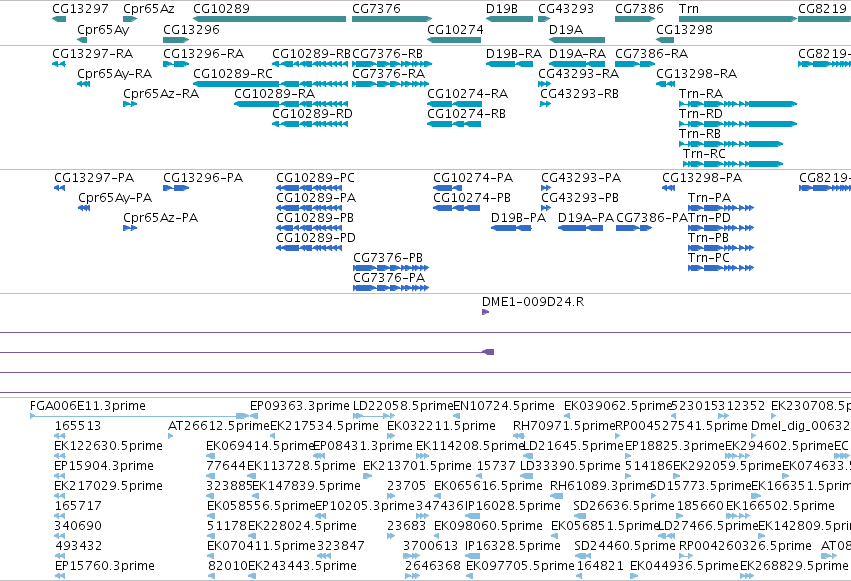Select the CG10274 gene label
Viewport: 851px width, 581px height.
[455, 29]
